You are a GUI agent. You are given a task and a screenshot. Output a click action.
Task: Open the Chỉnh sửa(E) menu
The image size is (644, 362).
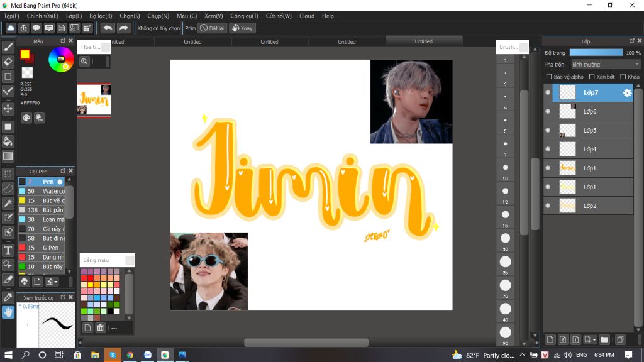42,16
